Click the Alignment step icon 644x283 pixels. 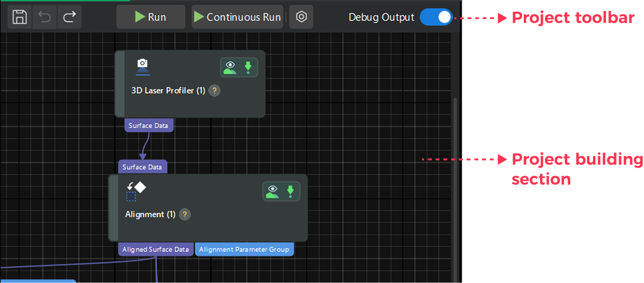point(136,191)
